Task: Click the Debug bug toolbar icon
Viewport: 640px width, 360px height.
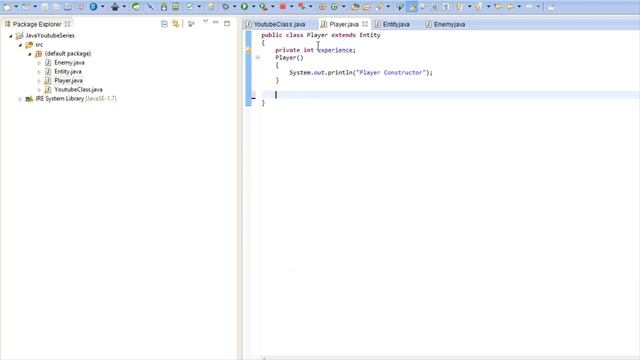Action: point(225,7)
